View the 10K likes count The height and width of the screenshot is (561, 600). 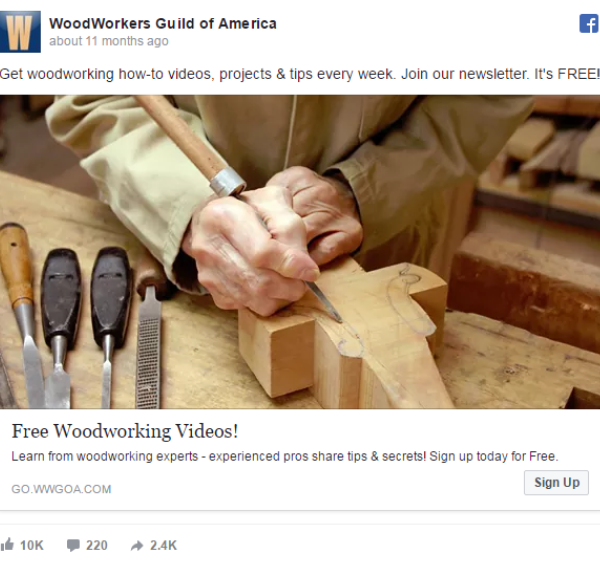pyautogui.click(x=32, y=545)
